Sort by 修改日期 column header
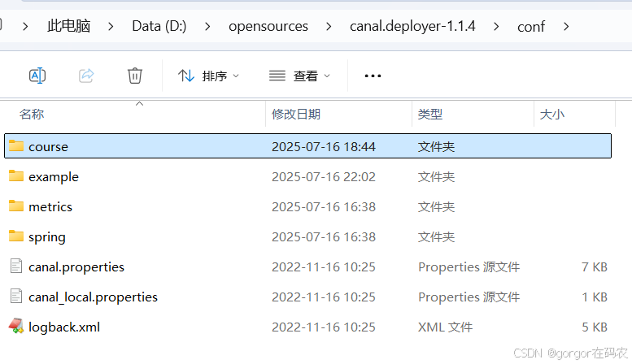The height and width of the screenshot is (364, 632). 296,115
